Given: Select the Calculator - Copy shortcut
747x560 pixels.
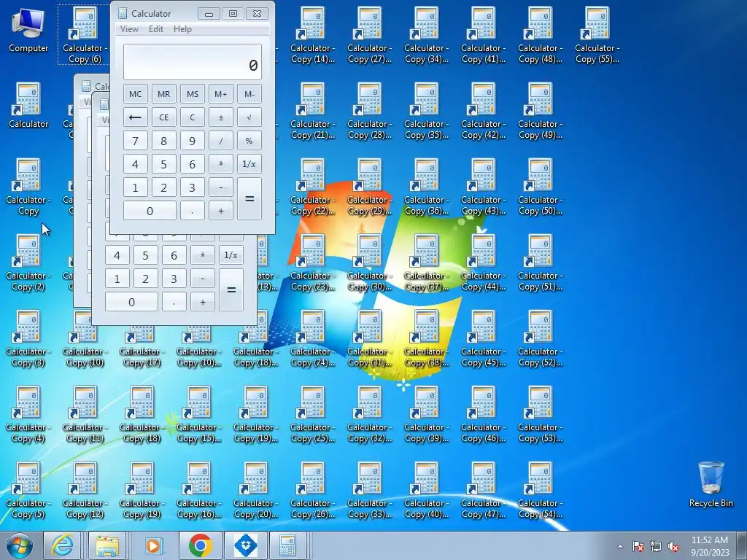Looking at the screenshot, I should coord(28,187).
